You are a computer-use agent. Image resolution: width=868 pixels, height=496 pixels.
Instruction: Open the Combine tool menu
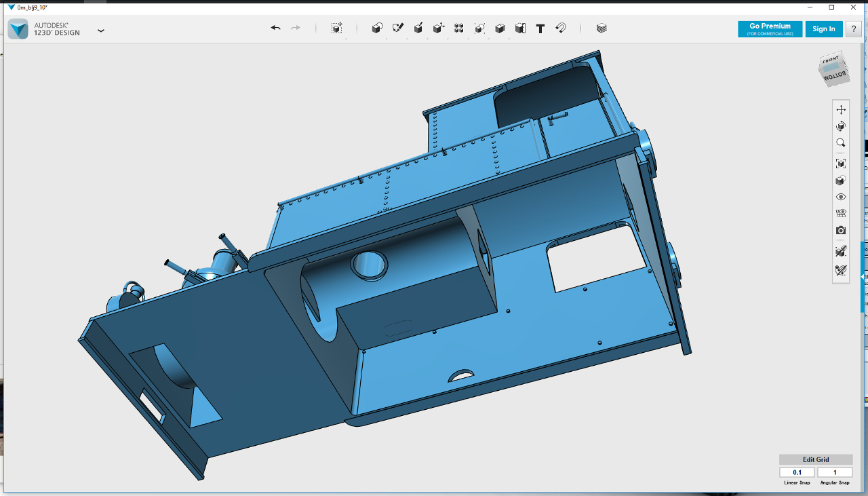pyautogui.click(x=500, y=28)
